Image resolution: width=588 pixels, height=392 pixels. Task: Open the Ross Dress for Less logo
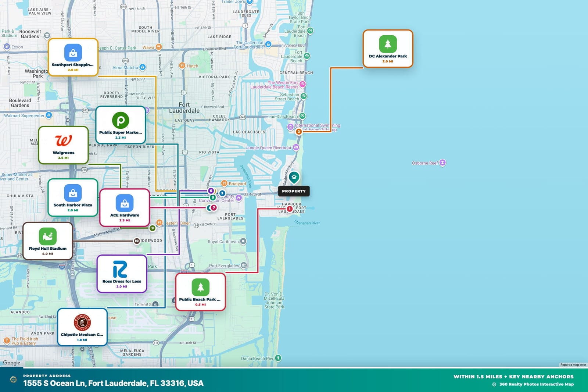[x=120, y=269]
